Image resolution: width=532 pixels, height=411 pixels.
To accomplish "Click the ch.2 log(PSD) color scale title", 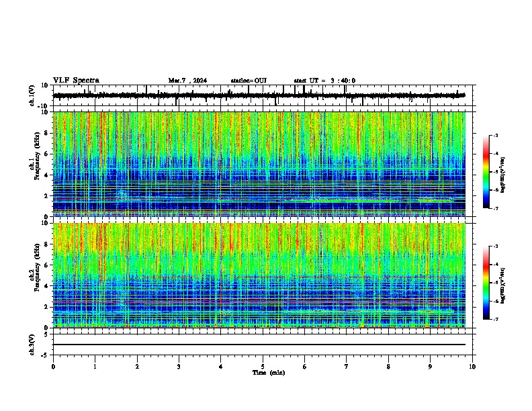I will coord(503,285).
